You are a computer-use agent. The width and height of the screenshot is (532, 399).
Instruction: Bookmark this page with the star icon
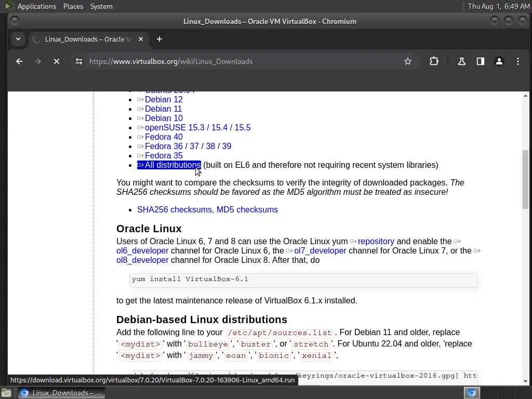[407, 61]
